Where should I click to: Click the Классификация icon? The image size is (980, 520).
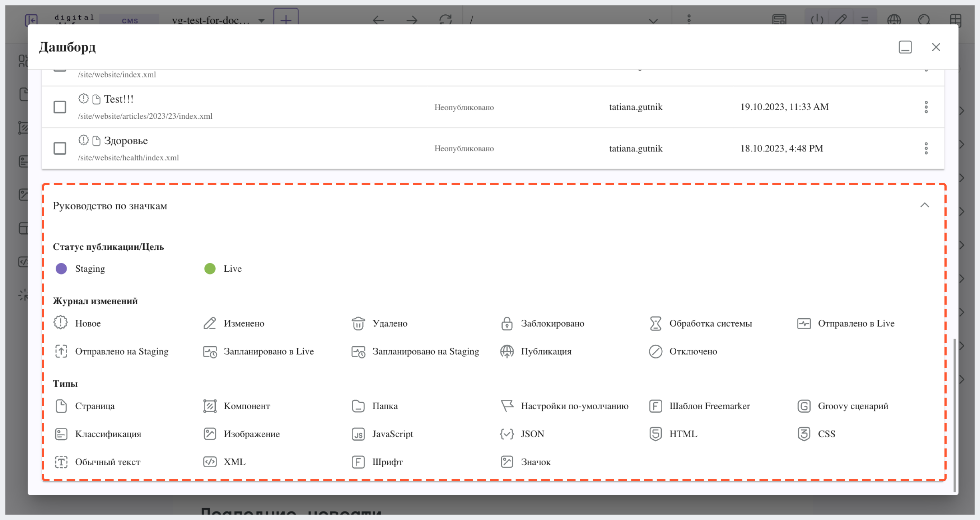click(61, 434)
